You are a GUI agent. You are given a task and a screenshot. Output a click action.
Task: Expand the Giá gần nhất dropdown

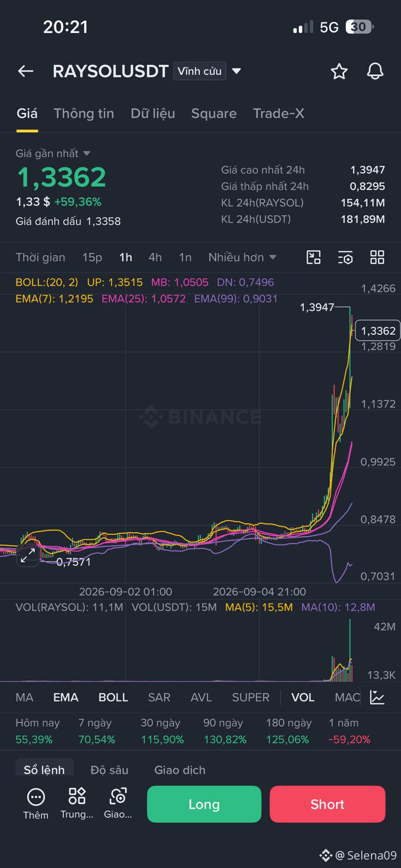tap(53, 153)
